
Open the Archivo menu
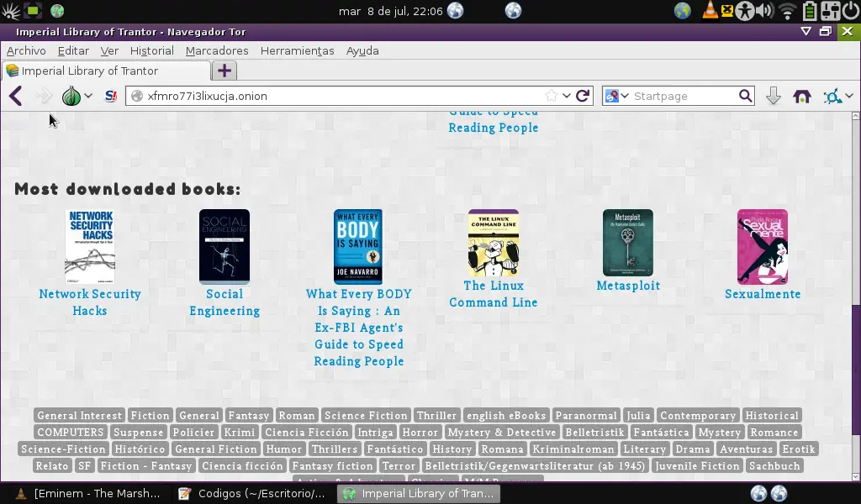pyautogui.click(x=26, y=51)
